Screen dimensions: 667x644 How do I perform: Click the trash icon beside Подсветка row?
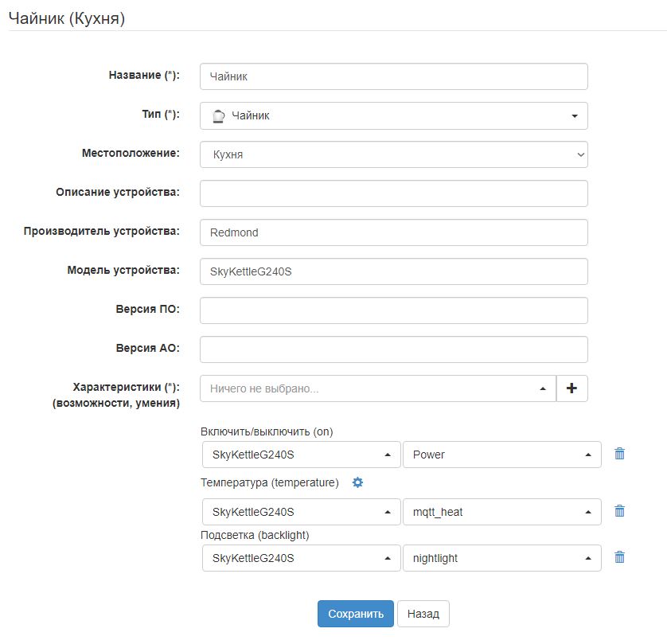[619, 558]
